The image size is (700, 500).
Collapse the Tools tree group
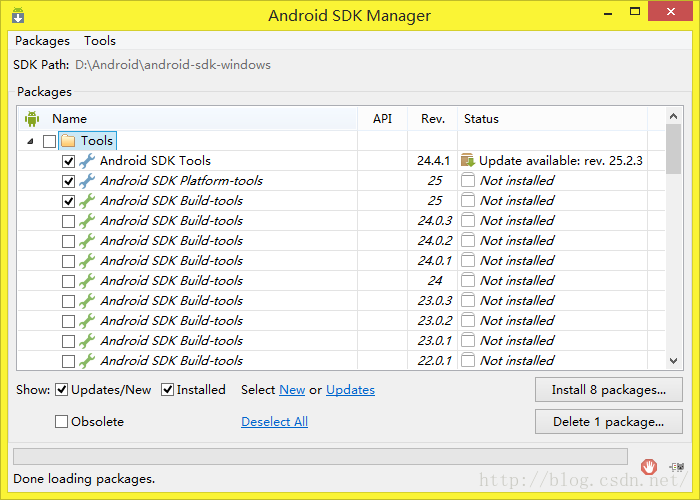30,142
